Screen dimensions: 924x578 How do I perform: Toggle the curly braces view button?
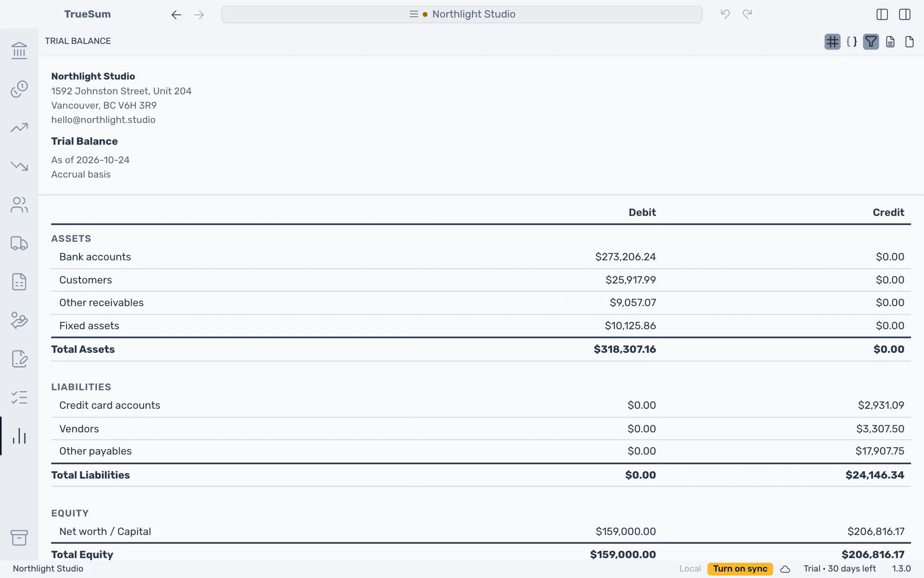click(851, 42)
